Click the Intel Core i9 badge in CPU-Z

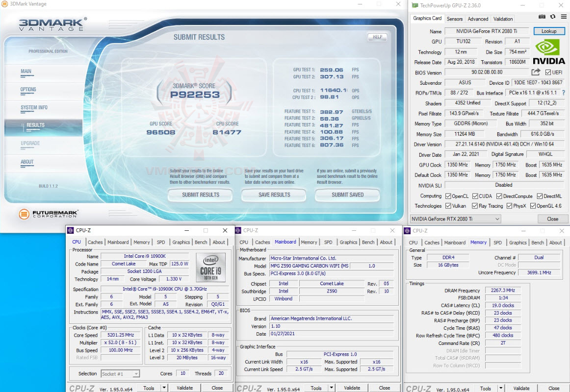[210, 266]
